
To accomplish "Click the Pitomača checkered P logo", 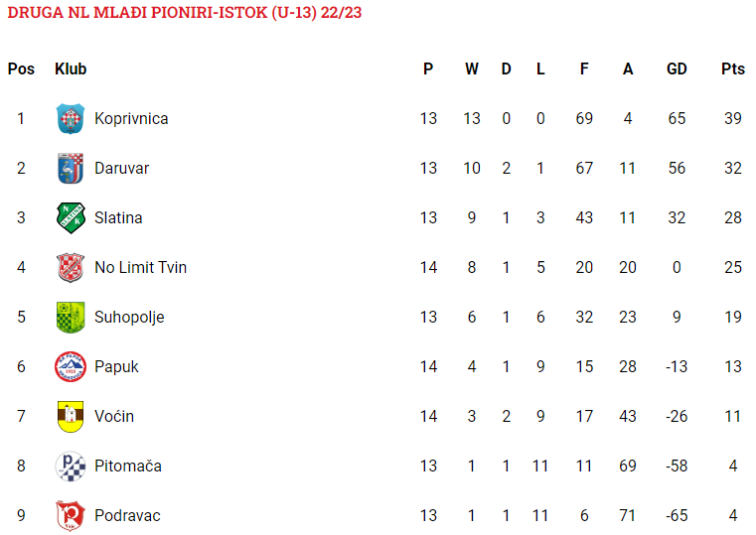I will click(x=71, y=466).
